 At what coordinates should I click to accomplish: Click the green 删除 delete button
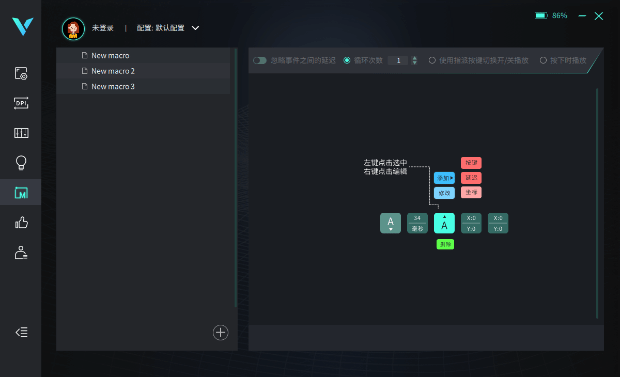pyautogui.click(x=445, y=244)
